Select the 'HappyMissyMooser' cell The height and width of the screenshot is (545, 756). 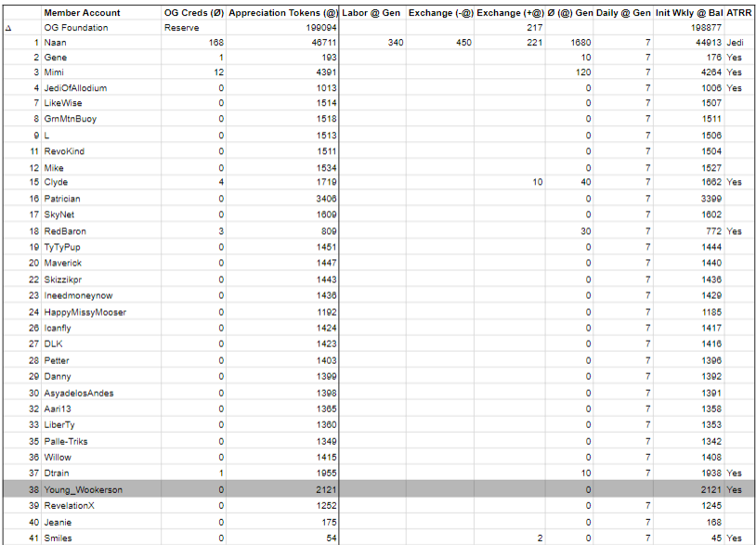tap(85, 312)
